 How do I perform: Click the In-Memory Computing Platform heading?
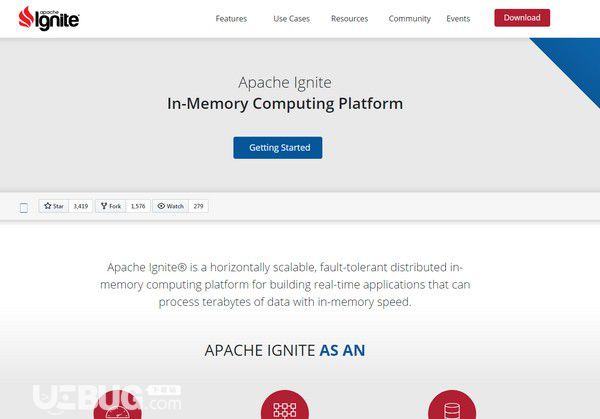(x=285, y=103)
